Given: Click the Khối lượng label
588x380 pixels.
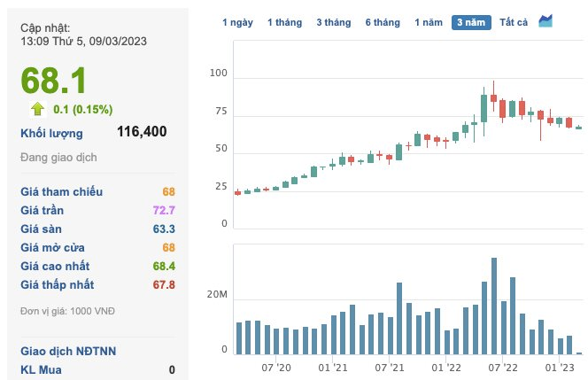Looking at the screenshot, I should click(x=51, y=133).
